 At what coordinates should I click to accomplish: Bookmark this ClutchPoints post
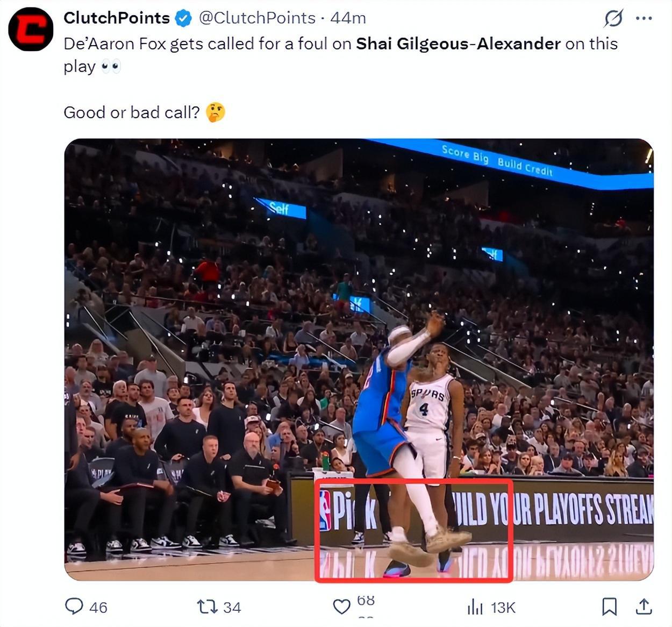pos(609,607)
